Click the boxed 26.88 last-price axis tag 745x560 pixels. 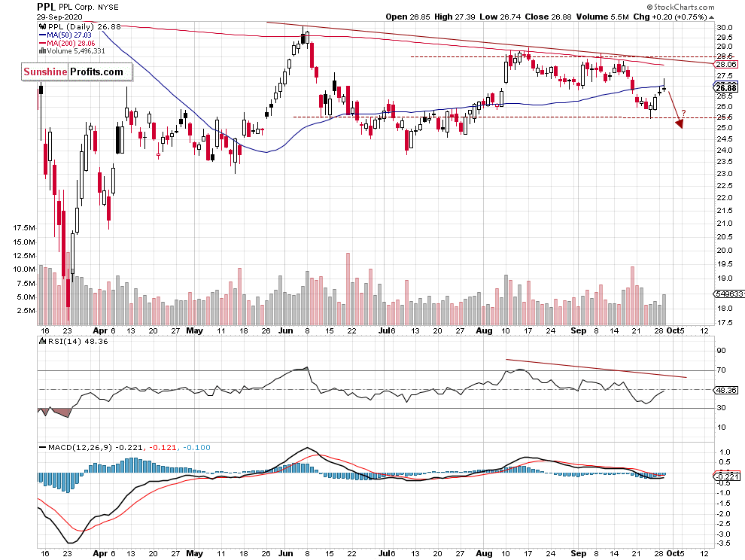tap(726, 88)
